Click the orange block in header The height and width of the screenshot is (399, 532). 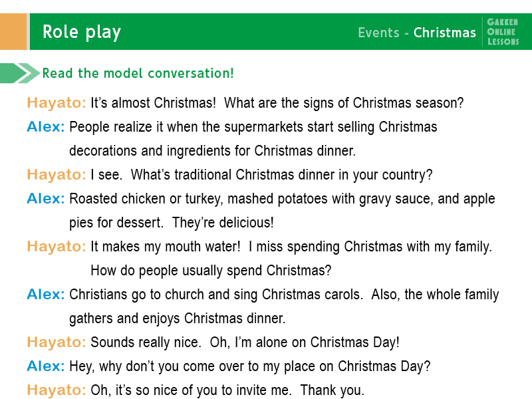coord(13,31)
